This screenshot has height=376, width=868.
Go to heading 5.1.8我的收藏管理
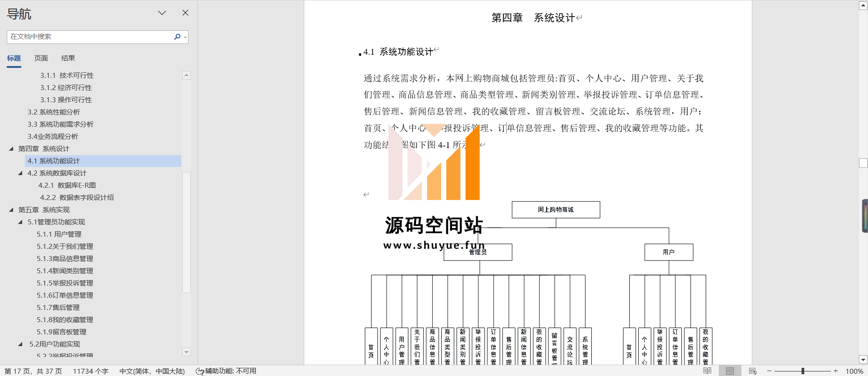pyautogui.click(x=65, y=319)
